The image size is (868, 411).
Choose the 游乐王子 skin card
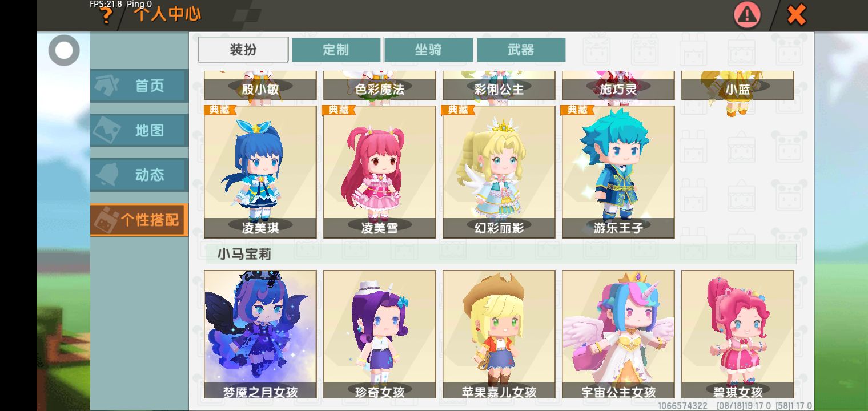point(618,172)
